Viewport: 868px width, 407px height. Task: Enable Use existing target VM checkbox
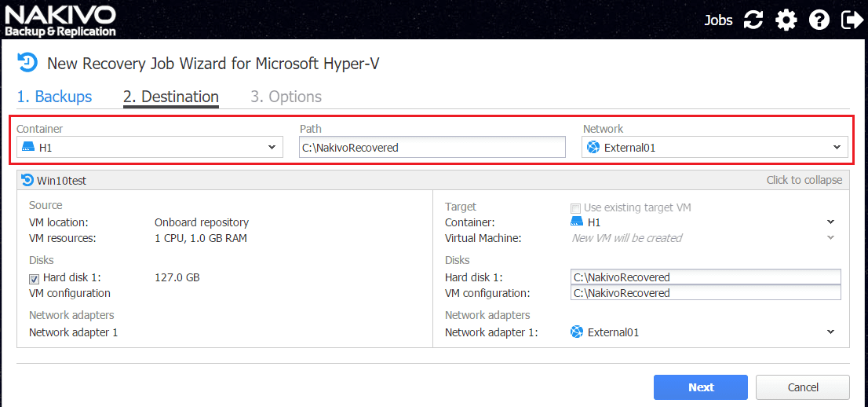tap(576, 208)
